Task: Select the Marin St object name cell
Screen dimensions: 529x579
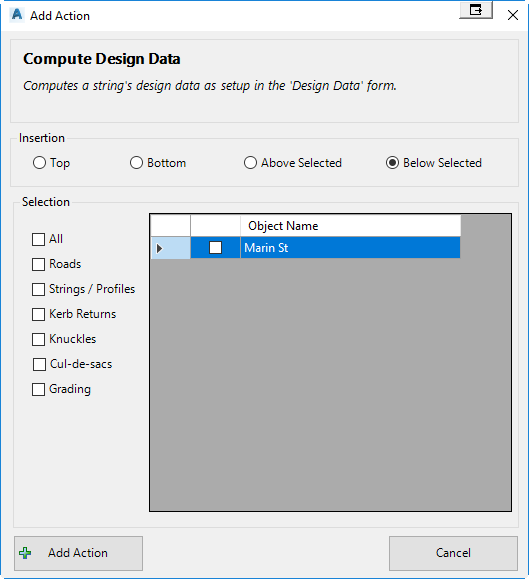Action: (350, 248)
